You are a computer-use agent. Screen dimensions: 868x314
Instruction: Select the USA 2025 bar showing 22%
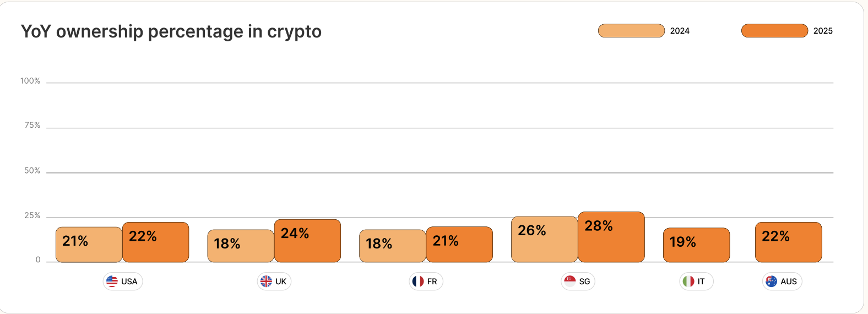point(155,242)
